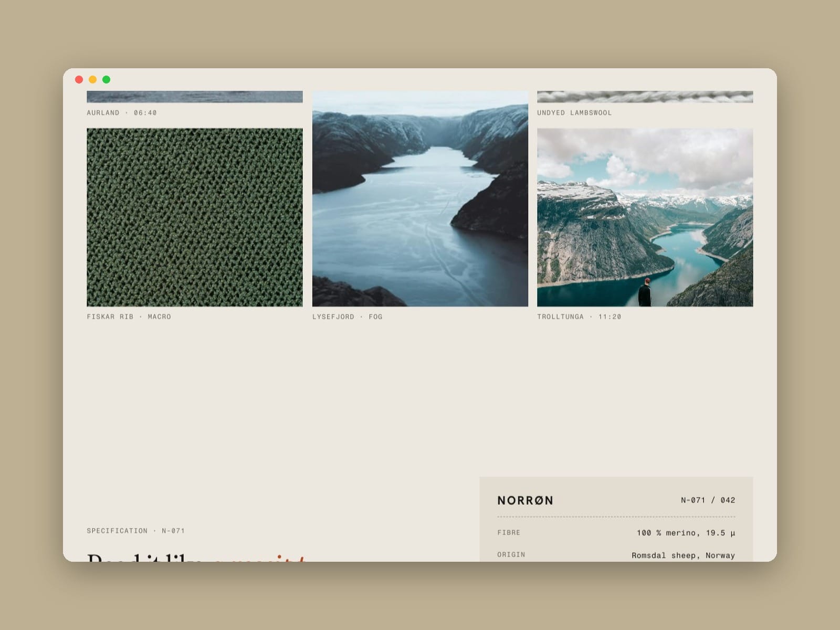Maximize the window with green button
This screenshot has height=630, width=840.
(107, 80)
